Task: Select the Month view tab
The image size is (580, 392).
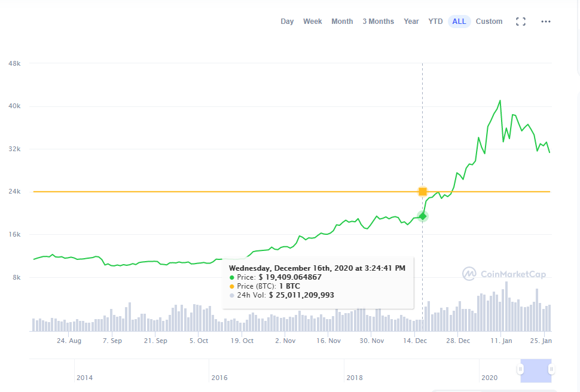Action: tap(342, 21)
